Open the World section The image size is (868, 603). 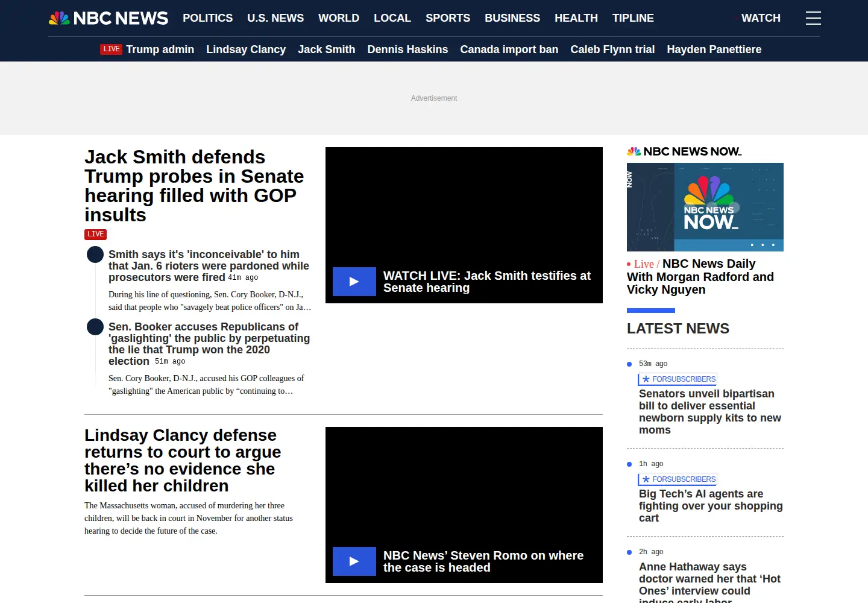coord(339,18)
